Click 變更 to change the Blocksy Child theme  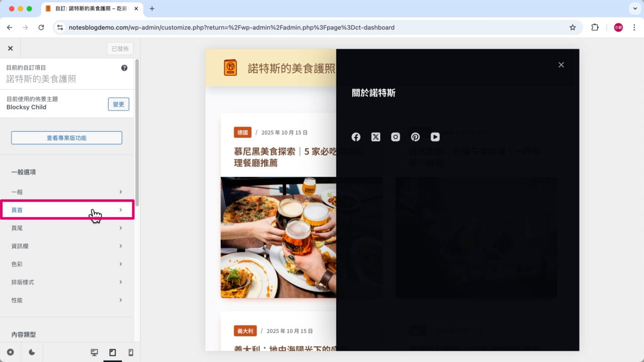tap(118, 104)
